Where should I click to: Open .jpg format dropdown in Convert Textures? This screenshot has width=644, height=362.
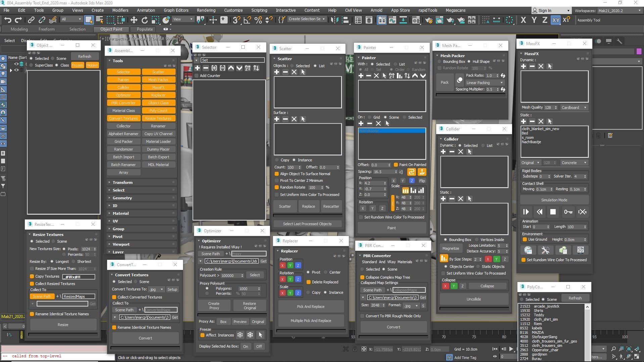coord(156,289)
